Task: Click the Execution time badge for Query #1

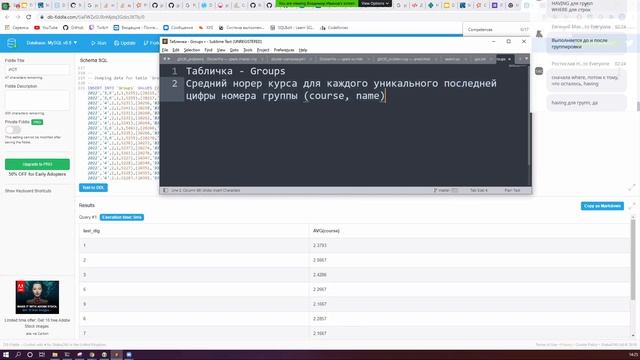Action: pos(122,217)
